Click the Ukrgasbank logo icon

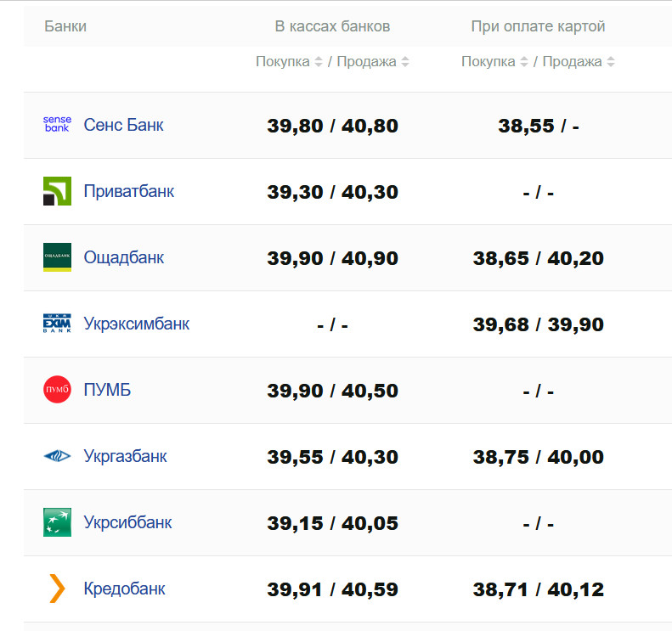(57, 456)
